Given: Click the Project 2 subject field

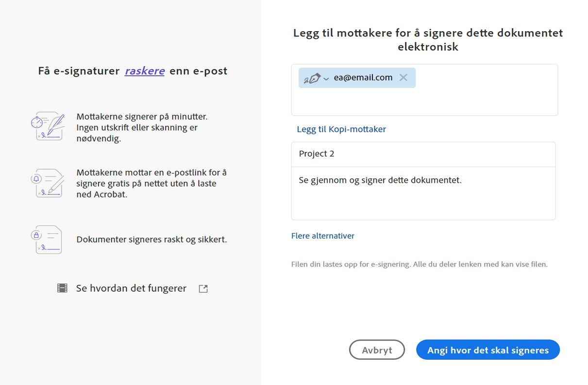Looking at the screenshot, I should click(423, 154).
